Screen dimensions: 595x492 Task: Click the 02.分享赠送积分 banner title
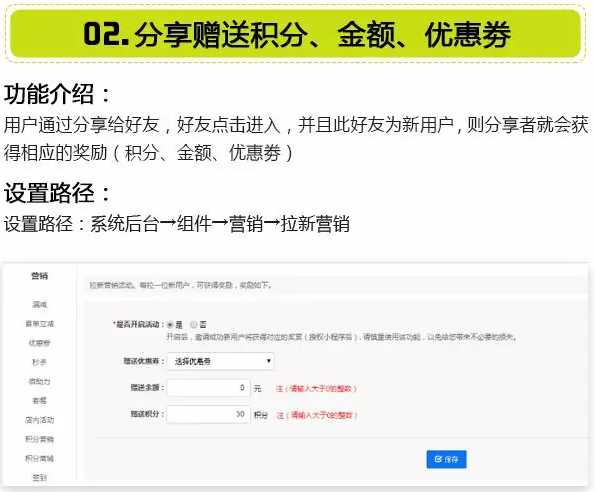click(x=297, y=34)
